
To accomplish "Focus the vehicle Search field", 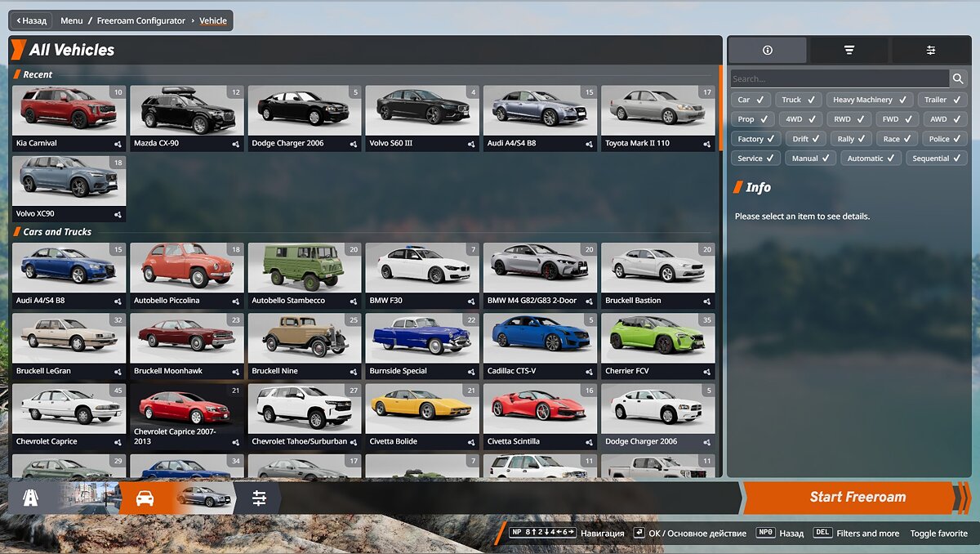I will click(840, 78).
